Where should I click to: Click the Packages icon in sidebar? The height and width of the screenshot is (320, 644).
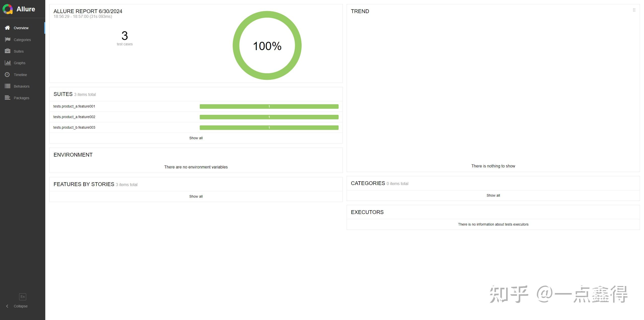(x=8, y=98)
